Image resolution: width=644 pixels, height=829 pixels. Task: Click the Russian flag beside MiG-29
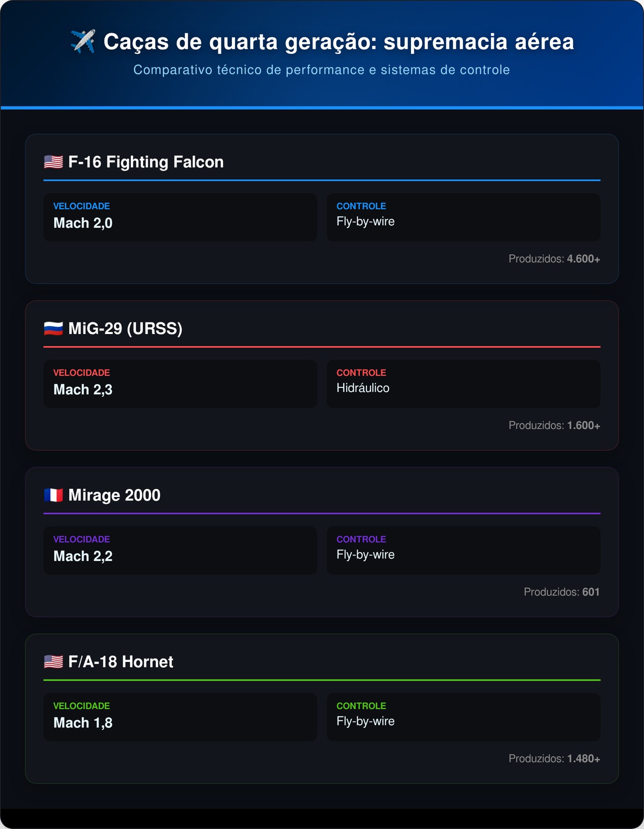(x=53, y=328)
